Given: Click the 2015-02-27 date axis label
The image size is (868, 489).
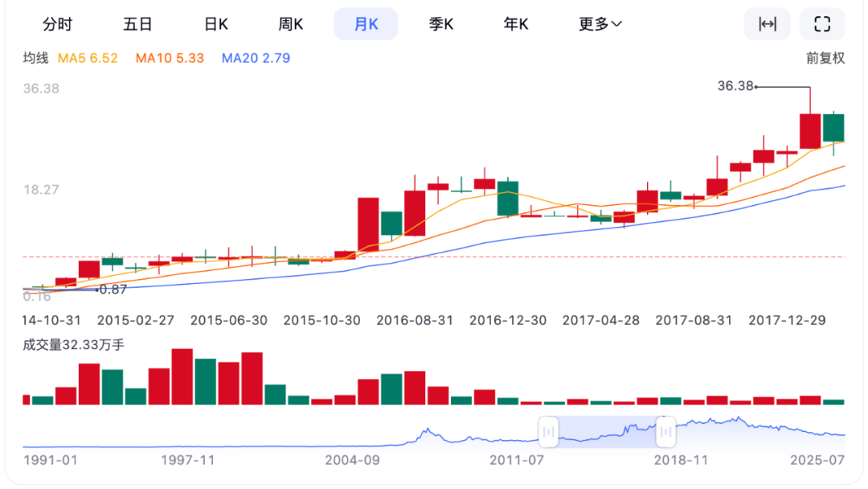Looking at the screenshot, I should pyautogui.click(x=136, y=321).
